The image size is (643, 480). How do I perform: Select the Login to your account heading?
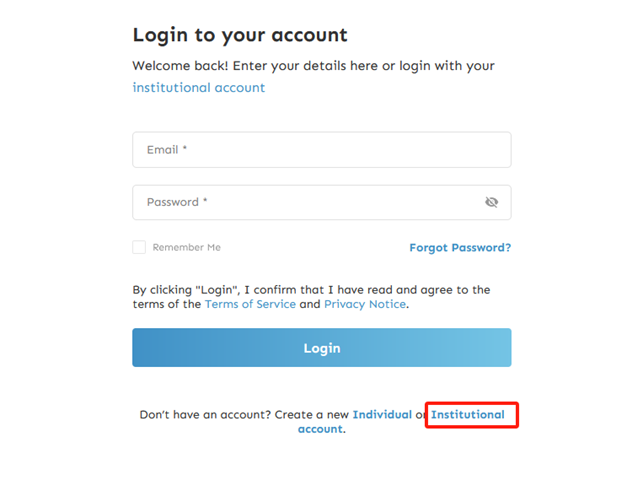(240, 35)
